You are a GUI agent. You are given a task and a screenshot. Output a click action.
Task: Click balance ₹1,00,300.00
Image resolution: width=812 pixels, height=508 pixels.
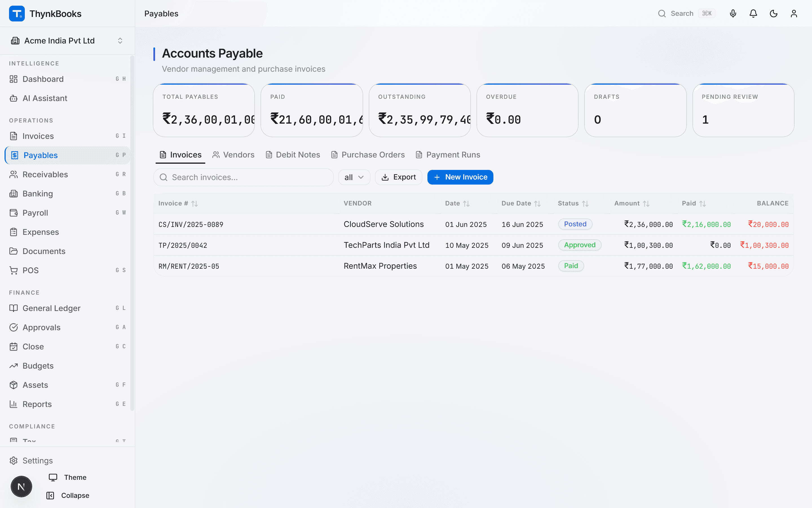[764, 245]
